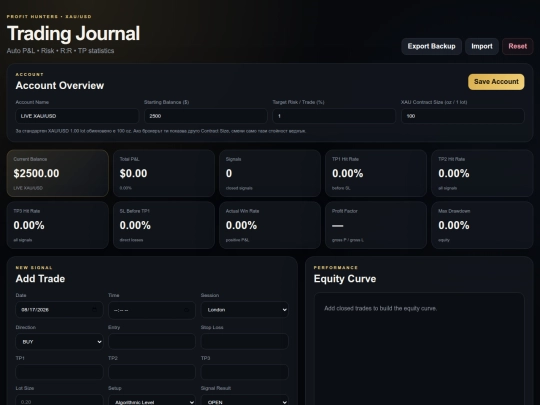Click the Account Overview heading
The width and height of the screenshot is (540, 405).
pos(60,85)
